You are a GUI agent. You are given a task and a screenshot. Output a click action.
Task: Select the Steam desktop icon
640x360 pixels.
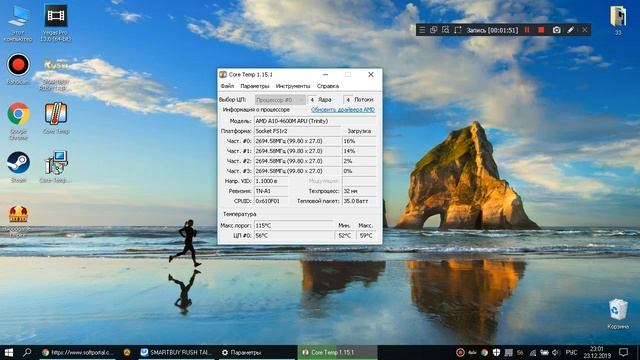(x=18, y=167)
